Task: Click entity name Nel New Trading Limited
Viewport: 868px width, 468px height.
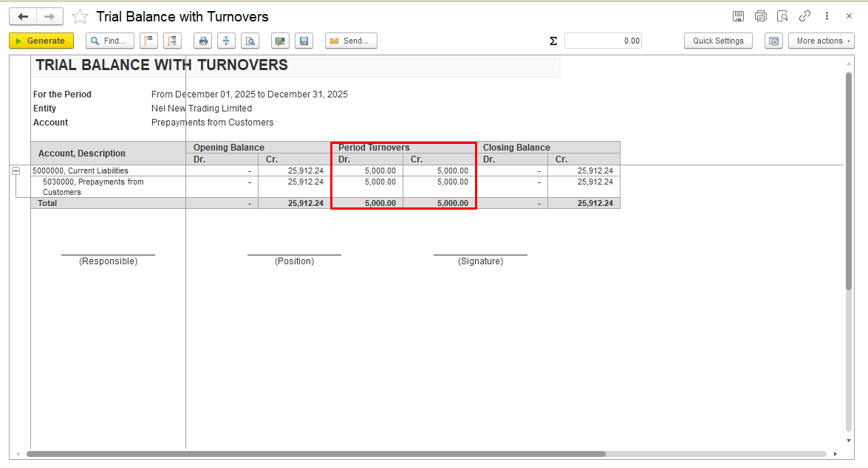Action: (x=202, y=109)
